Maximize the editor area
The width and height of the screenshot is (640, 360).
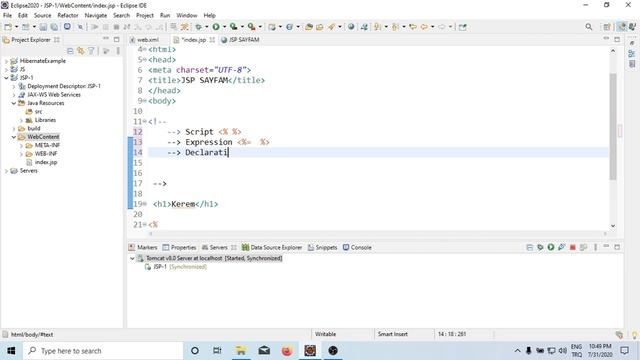pyautogui.click(x=617, y=39)
